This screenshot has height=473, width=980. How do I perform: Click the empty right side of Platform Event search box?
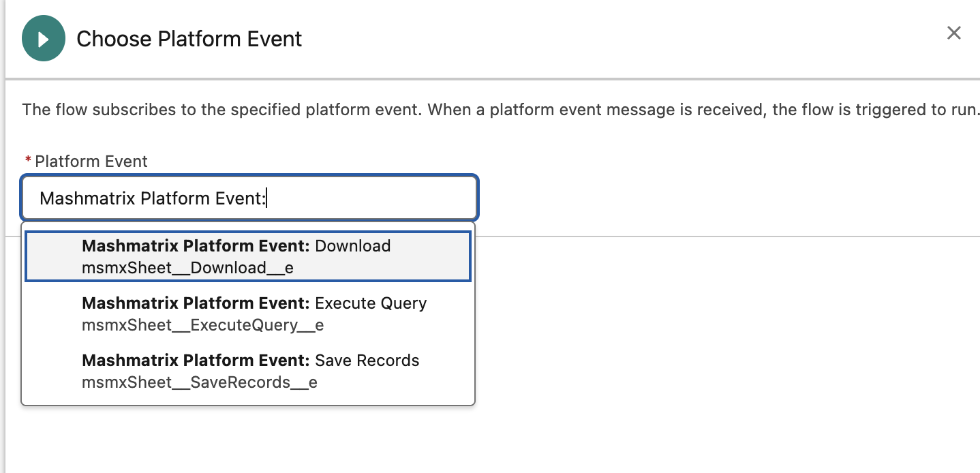point(382,198)
